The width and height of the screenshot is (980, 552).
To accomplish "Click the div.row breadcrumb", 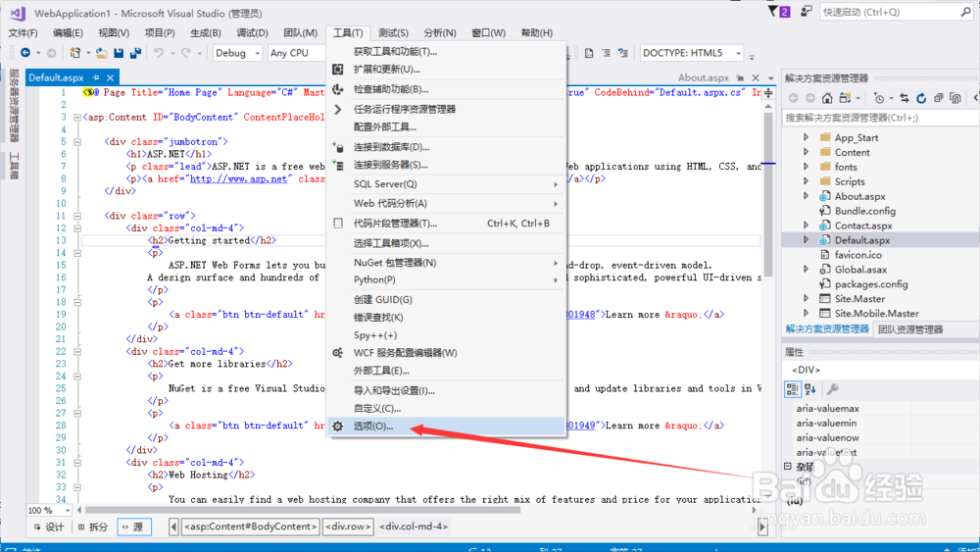I will click(x=348, y=527).
